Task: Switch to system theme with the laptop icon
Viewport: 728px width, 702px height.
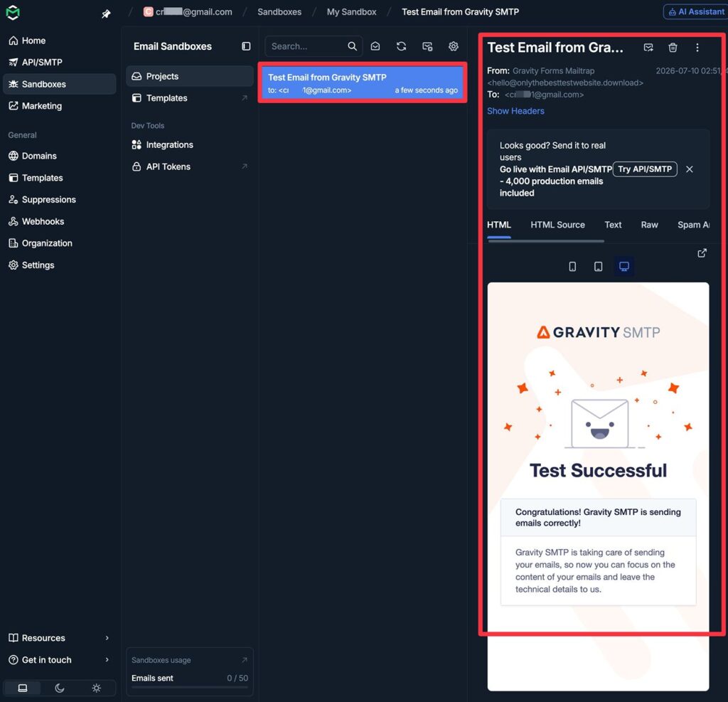Action: coord(22,688)
